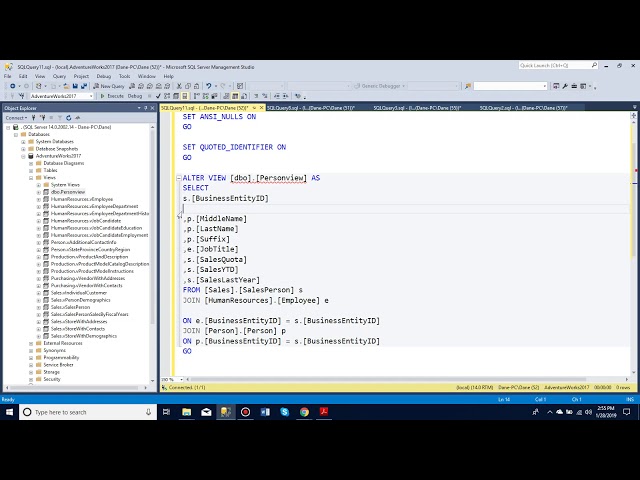The height and width of the screenshot is (480, 640).
Task: Click the Increase indent icon
Action: (285, 96)
